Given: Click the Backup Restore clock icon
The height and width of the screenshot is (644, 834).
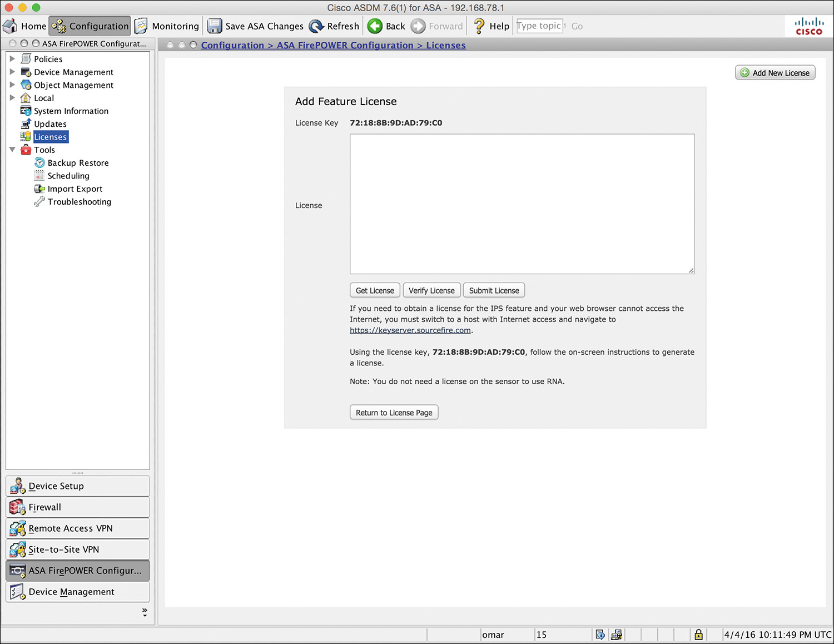Looking at the screenshot, I should click(39, 162).
